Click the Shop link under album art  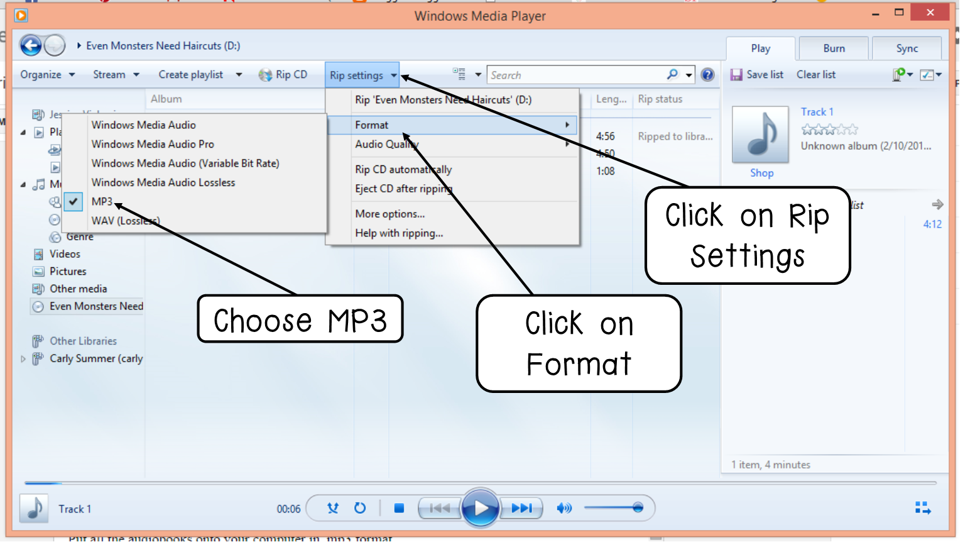click(761, 173)
